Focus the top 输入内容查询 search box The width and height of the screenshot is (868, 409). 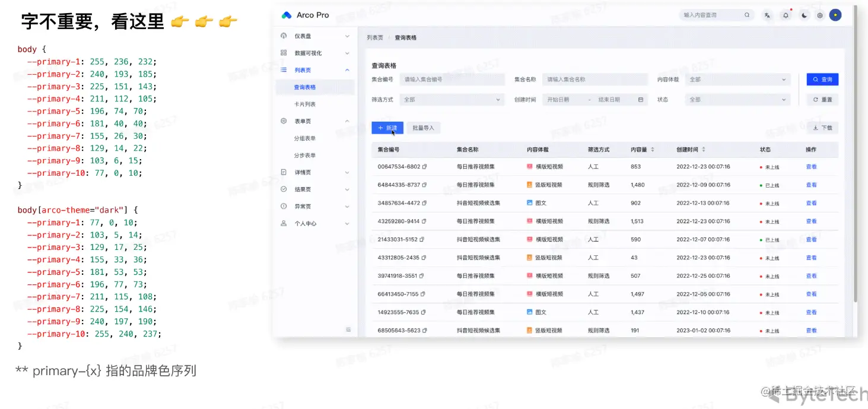716,15
